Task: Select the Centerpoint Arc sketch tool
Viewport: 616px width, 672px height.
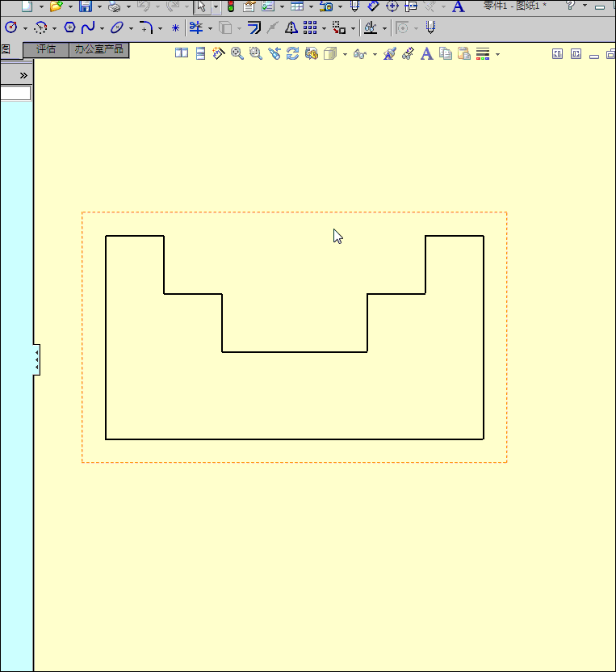Action: pyautogui.click(x=40, y=27)
